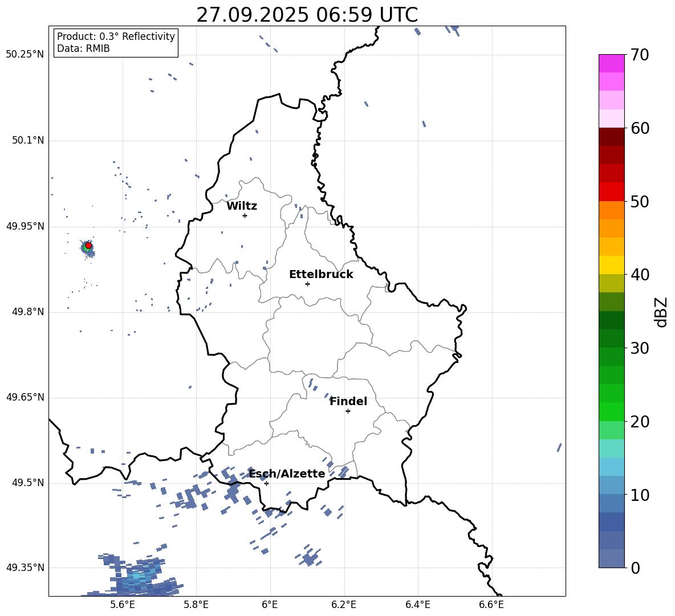
Task: Click the 5.8°E longitude label
Action: 196,605
